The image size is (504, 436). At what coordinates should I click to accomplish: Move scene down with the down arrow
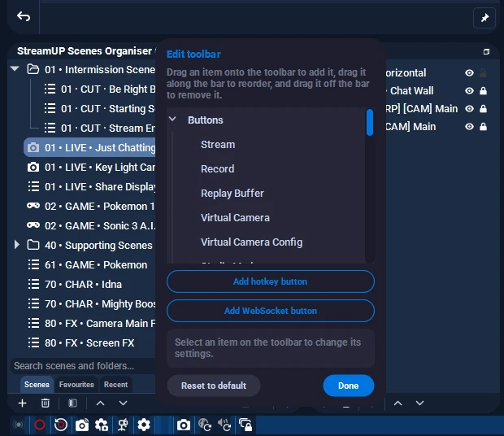tap(123, 403)
